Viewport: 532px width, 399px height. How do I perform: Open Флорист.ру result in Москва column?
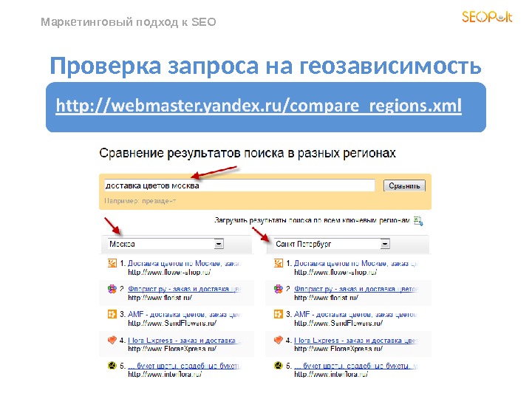point(184,289)
